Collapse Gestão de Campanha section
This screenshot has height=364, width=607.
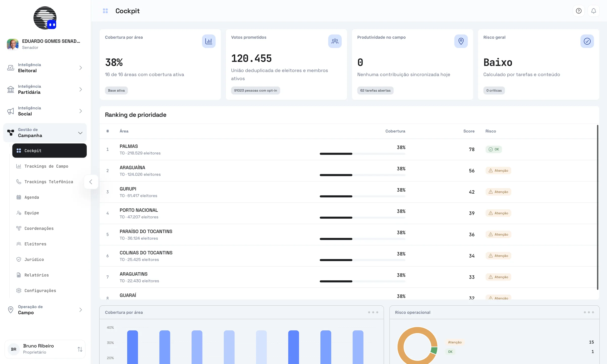(x=45, y=133)
